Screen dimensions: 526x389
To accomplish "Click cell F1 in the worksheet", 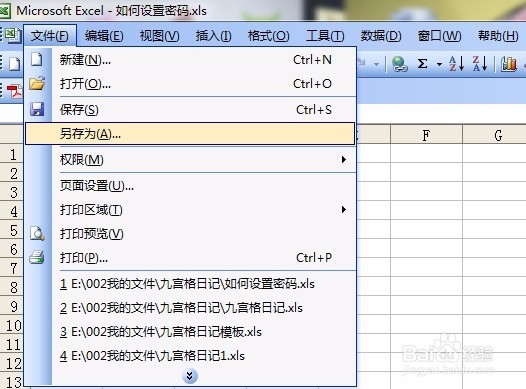I will pyautogui.click(x=426, y=154).
